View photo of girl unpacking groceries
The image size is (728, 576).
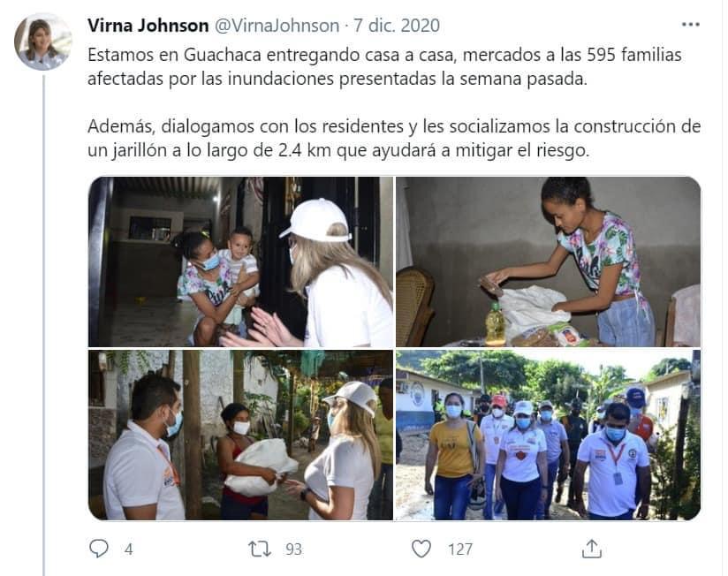coord(548,261)
